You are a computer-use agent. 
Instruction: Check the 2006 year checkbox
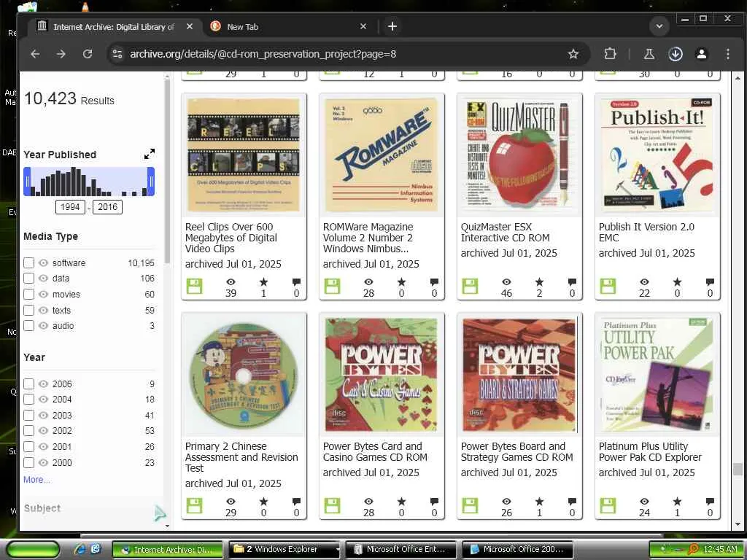coord(28,384)
